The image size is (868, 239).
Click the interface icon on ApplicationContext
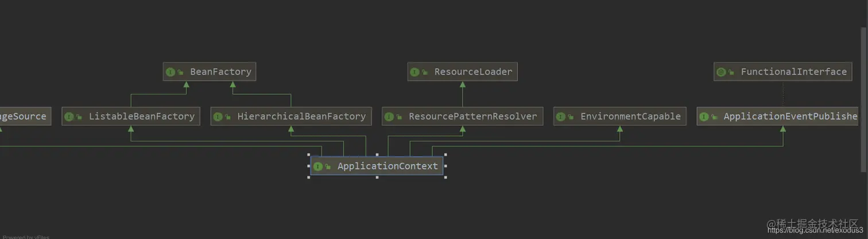(317, 167)
